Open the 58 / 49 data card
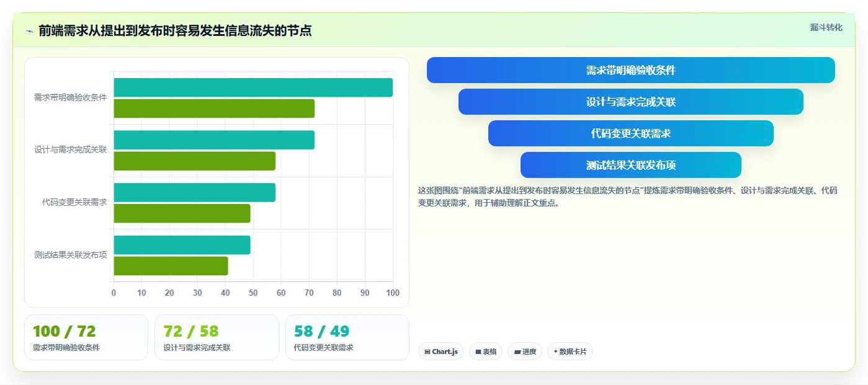Screen dimensions: 868x385 tap(347, 337)
